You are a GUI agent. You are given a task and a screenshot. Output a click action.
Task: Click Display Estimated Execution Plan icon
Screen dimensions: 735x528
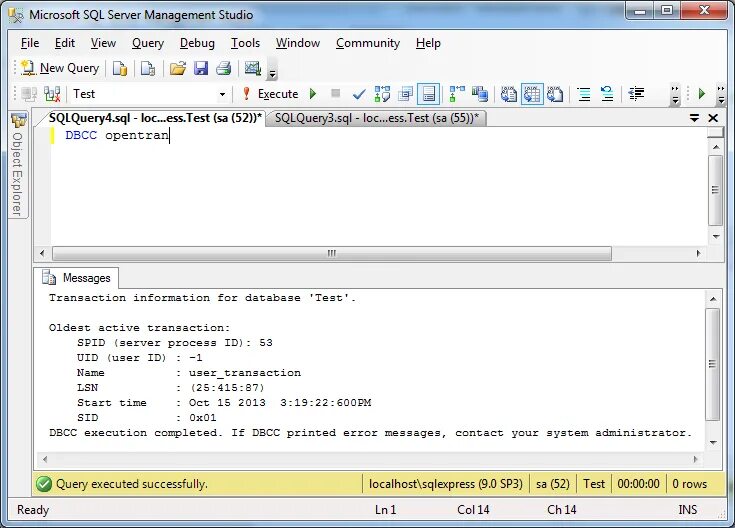[x=382, y=94]
